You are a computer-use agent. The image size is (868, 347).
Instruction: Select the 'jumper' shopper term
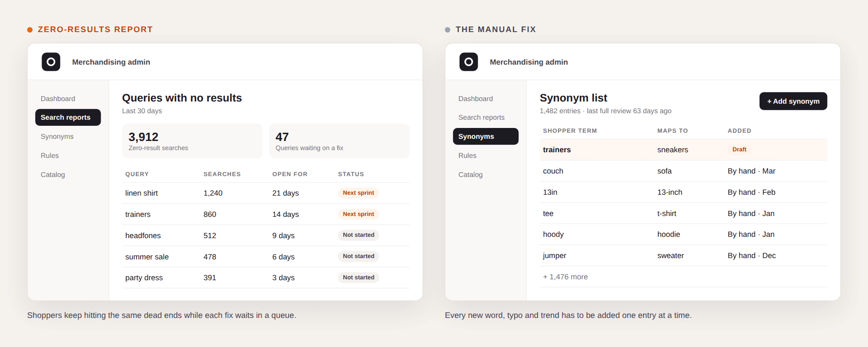pyautogui.click(x=554, y=255)
